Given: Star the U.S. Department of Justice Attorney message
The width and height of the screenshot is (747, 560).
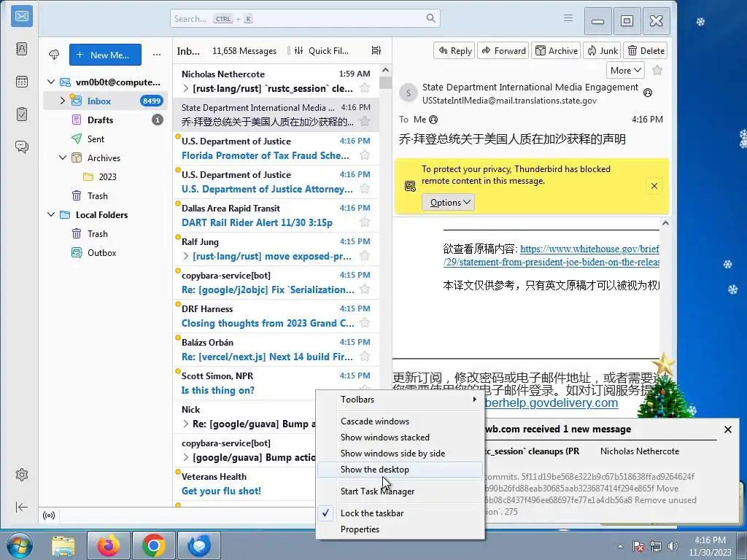Looking at the screenshot, I should tap(365, 188).
